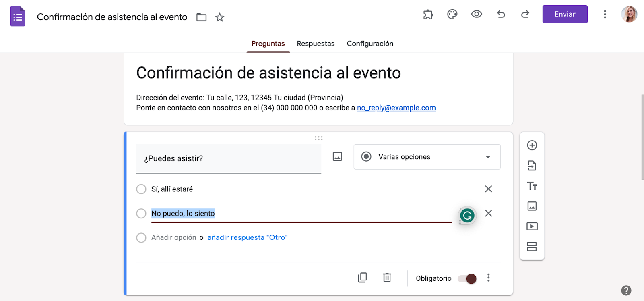Click 'añadir respuesta "Otro"' link
The height and width of the screenshot is (301, 644).
pos(248,237)
